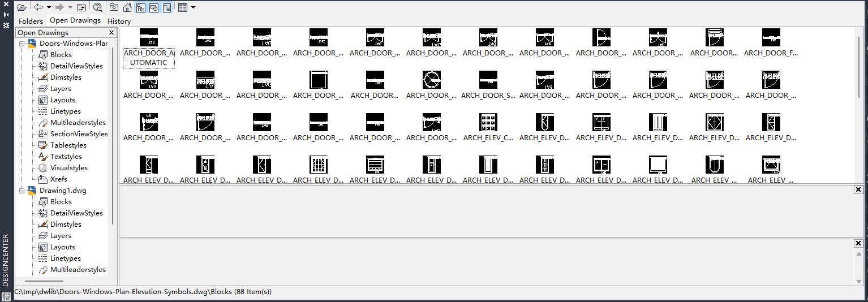Select Tablestyles in the tree
Viewport: 868px width, 302px height.
[x=68, y=145]
